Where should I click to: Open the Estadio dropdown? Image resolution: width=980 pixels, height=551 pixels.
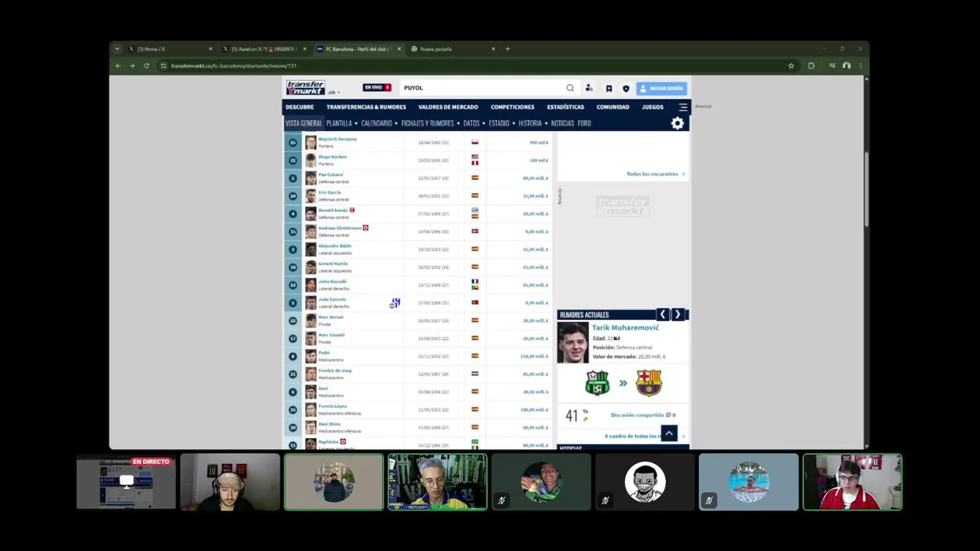coord(501,123)
